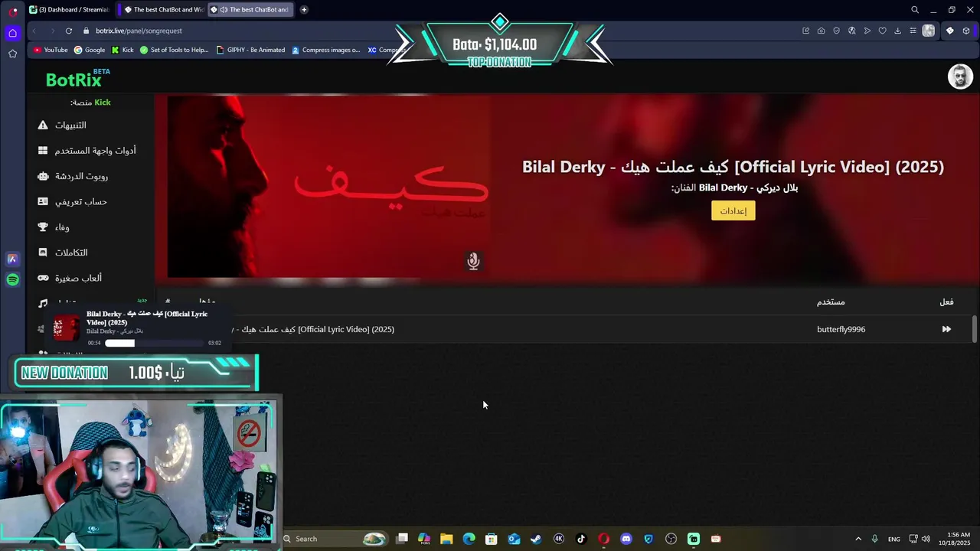Click the shield privacy protection icon

click(836, 31)
